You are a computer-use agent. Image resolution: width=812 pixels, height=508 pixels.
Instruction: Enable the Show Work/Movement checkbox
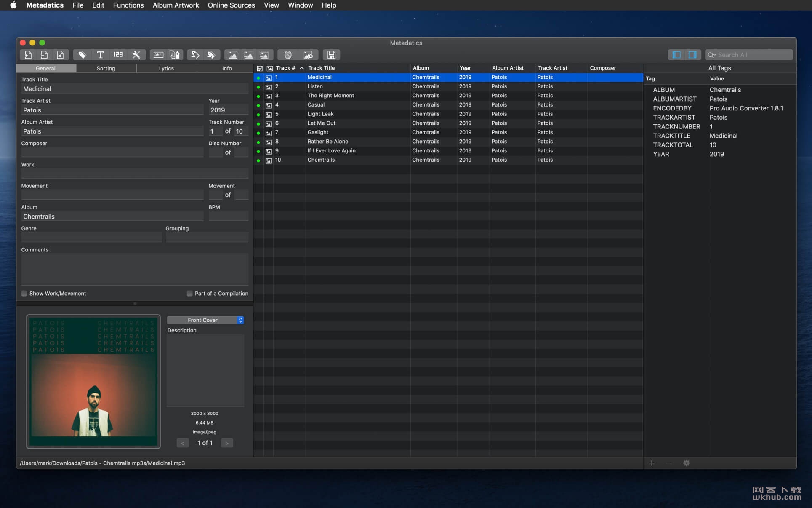pyautogui.click(x=24, y=294)
